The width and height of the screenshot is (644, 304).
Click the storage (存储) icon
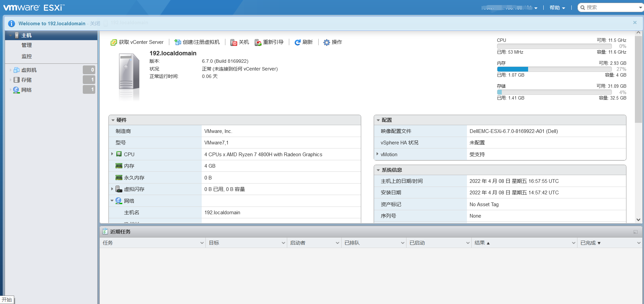coord(17,80)
